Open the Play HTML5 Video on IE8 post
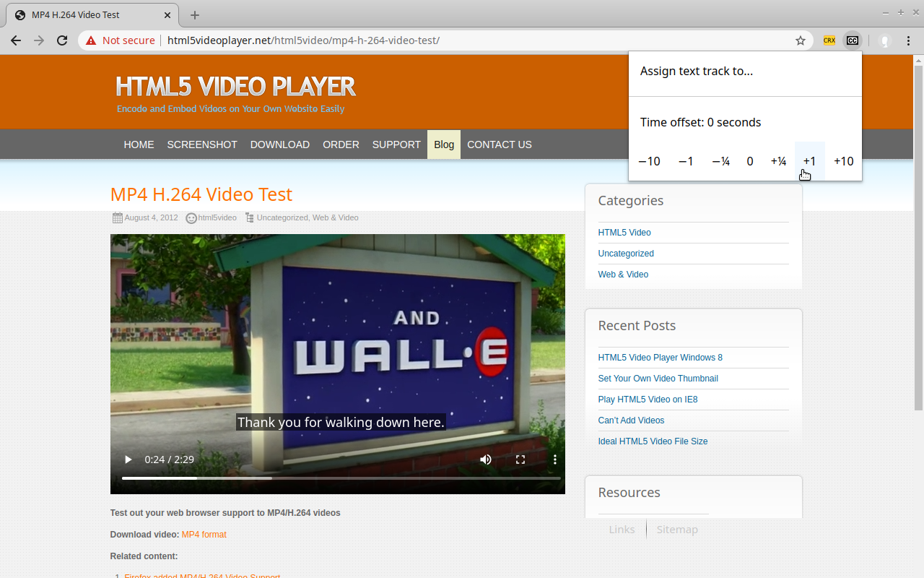 pos(648,400)
